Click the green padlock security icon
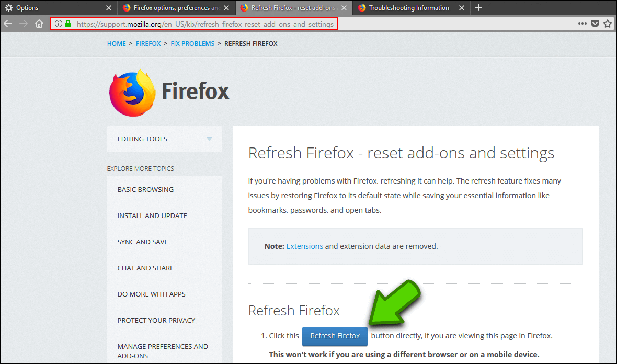The image size is (617, 364). pos(68,24)
